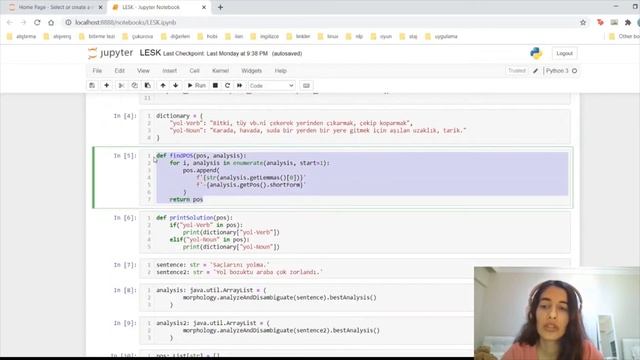Open the Insert menu

[169, 71]
